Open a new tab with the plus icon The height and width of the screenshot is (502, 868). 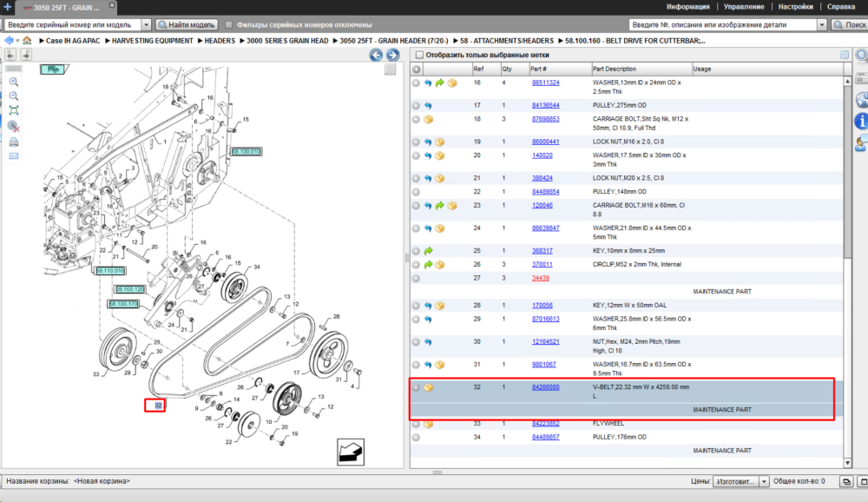(7, 7)
